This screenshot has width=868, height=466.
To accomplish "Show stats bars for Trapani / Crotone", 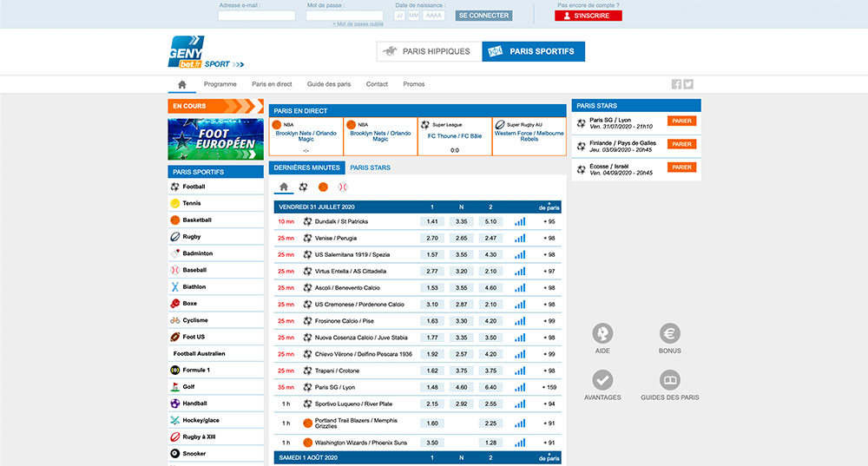I will coord(520,371).
